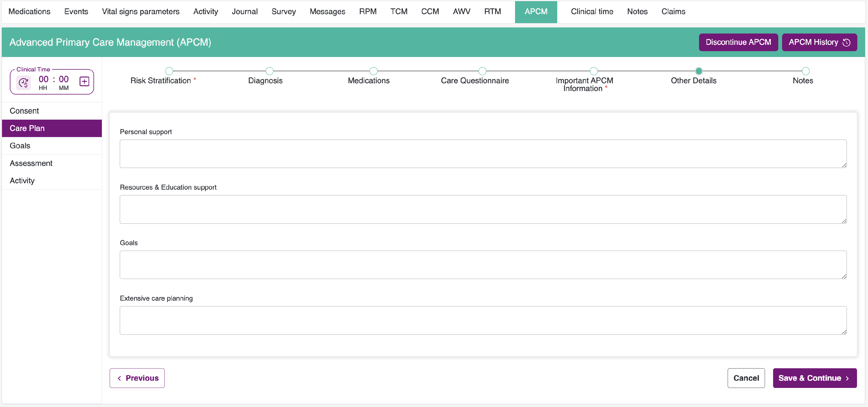This screenshot has height=407, width=868.
Task: Focus the Extensive care planning field
Action: click(x=483, y=320)
